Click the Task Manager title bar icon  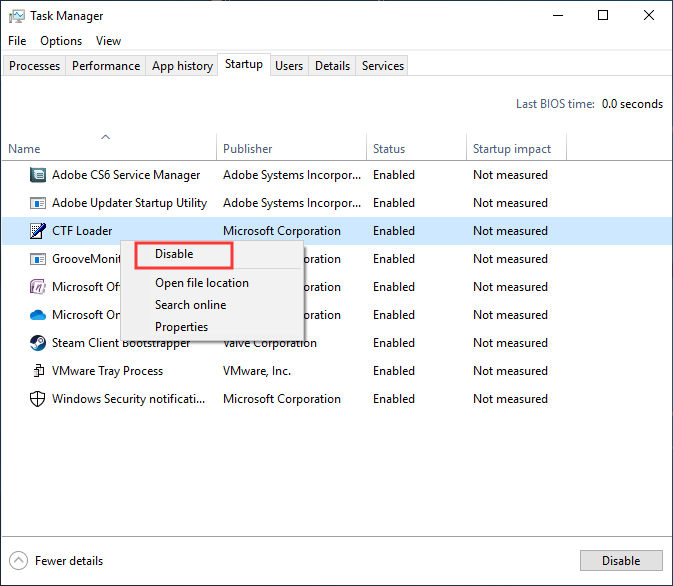point(17,16)
